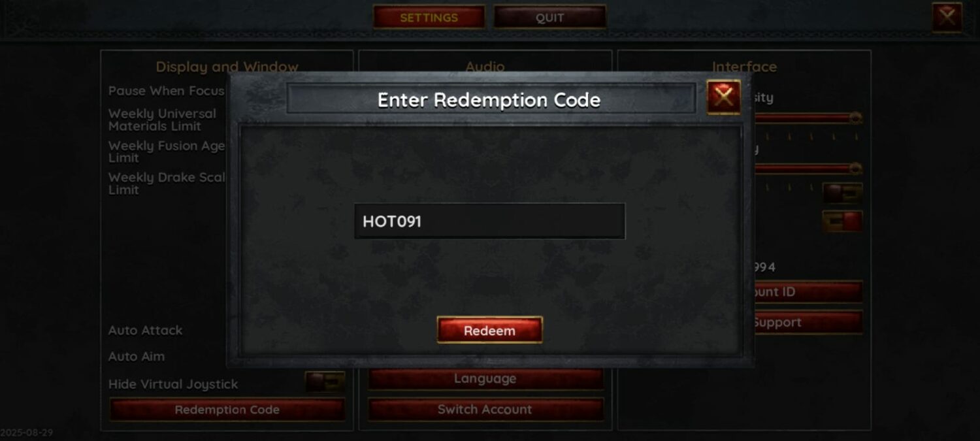This screenshot has height=441, width=980.
Task: Click the Account ID button
Action: tap(808, 292)
